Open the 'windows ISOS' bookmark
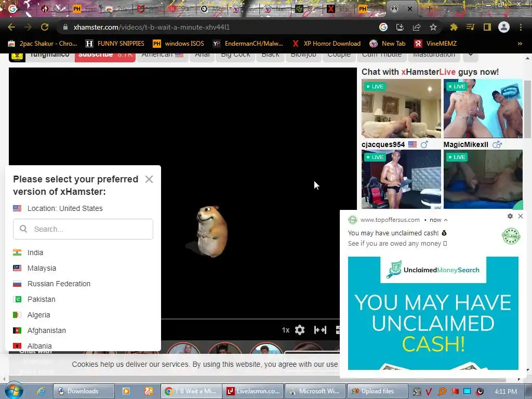 [179, 44]
